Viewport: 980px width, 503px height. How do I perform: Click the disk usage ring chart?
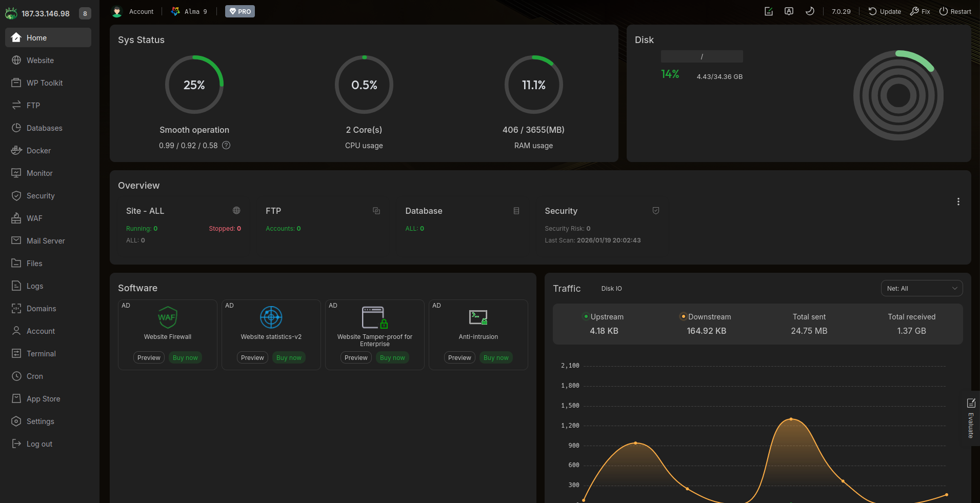tap(898, 95)
